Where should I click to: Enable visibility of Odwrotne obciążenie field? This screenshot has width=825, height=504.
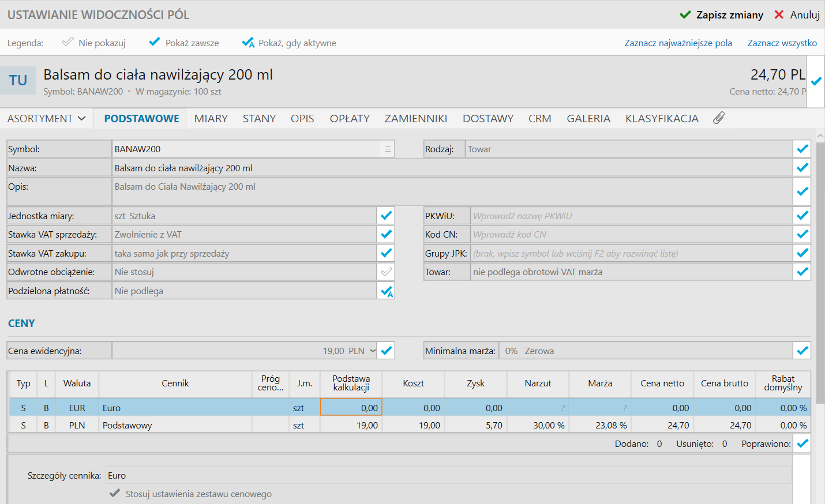click(386, 272)
